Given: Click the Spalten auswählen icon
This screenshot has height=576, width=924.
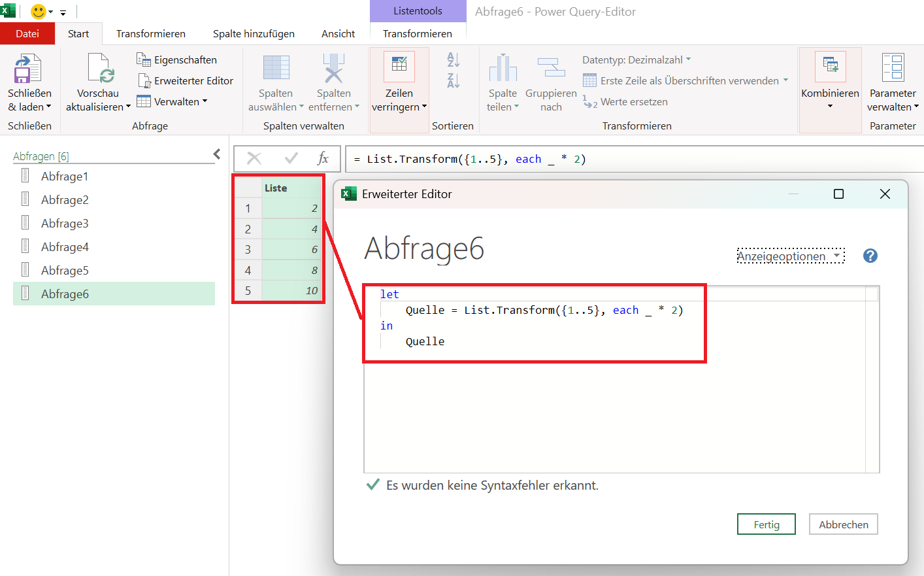Looking at the screenshot, I should point(276,68).
